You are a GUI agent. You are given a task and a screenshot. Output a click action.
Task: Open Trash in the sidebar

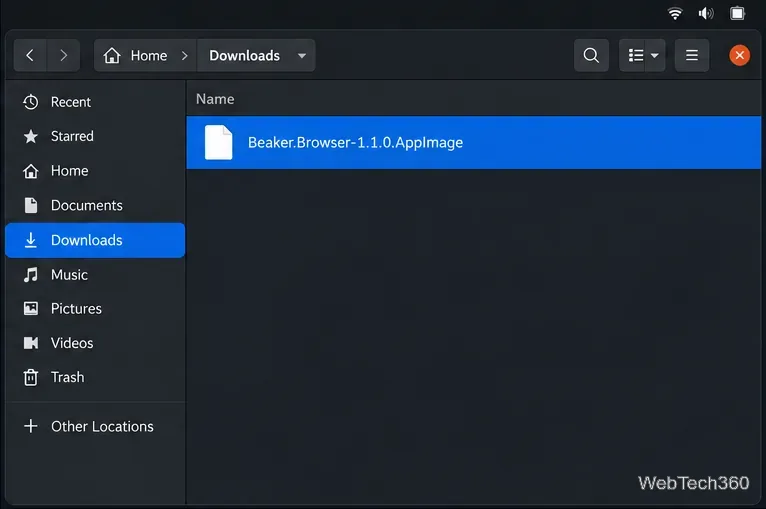coord(95,378)
